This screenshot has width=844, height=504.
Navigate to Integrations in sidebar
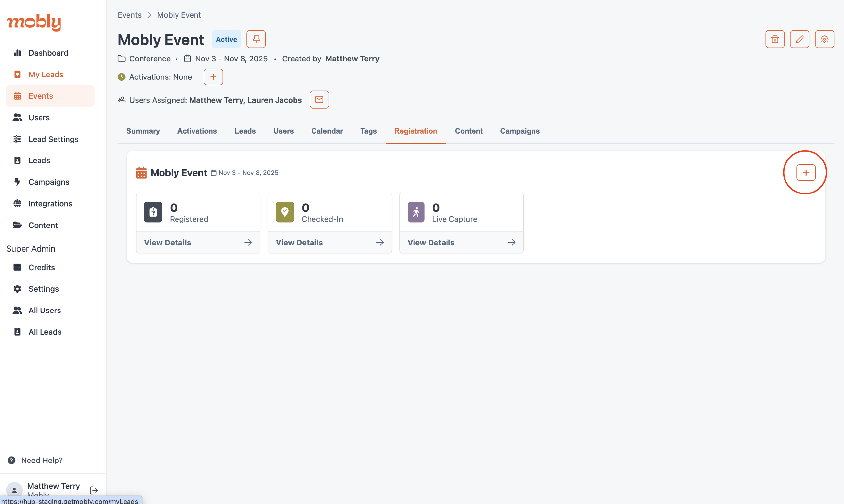50,203
